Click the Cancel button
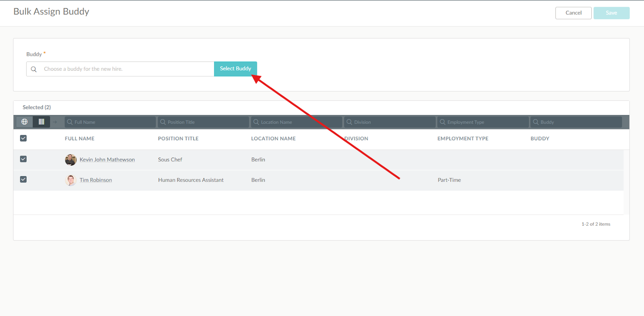Image resolution: width=644 pixels, height=316 pixels. [x=573, y=13]
